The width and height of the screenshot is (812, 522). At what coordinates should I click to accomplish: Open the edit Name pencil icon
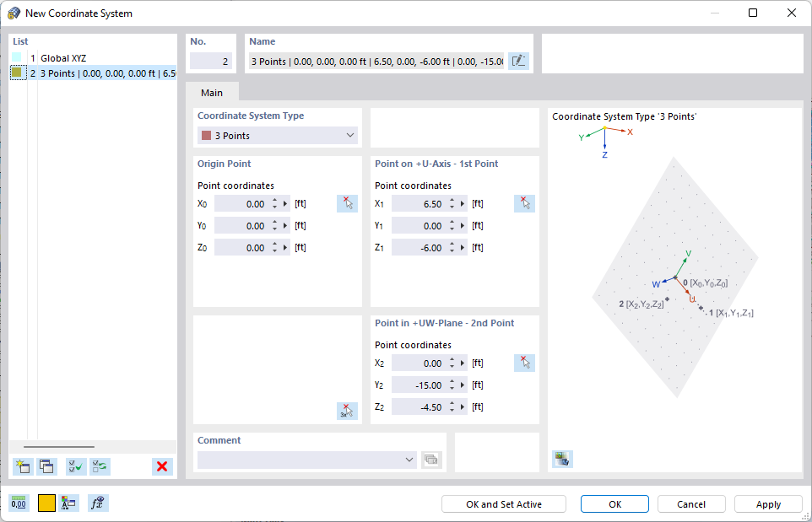point(518,60)
